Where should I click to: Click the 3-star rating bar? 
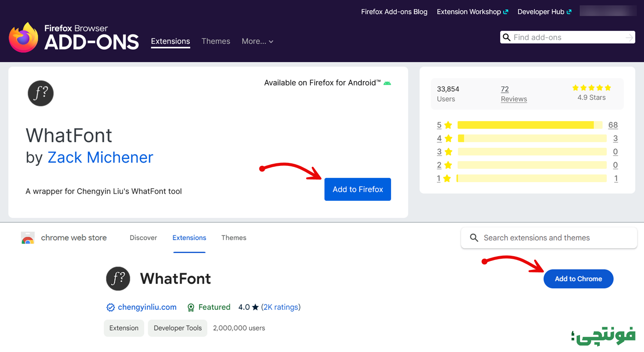coord(532,152)
